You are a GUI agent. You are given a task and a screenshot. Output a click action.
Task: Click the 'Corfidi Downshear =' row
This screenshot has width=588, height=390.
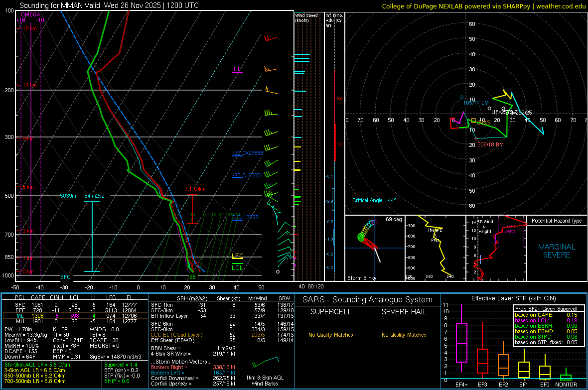(x=193, y=378)
